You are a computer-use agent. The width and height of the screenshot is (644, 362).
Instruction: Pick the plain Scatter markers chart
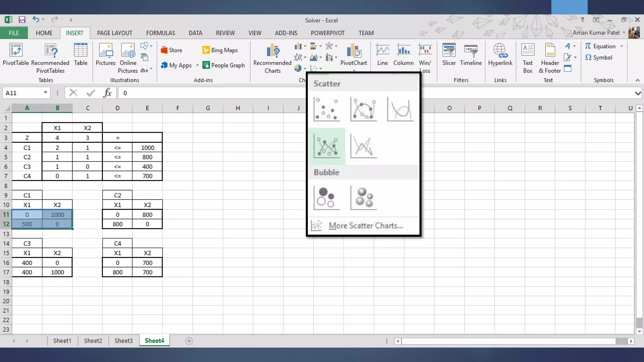click(x=327, y=109)
